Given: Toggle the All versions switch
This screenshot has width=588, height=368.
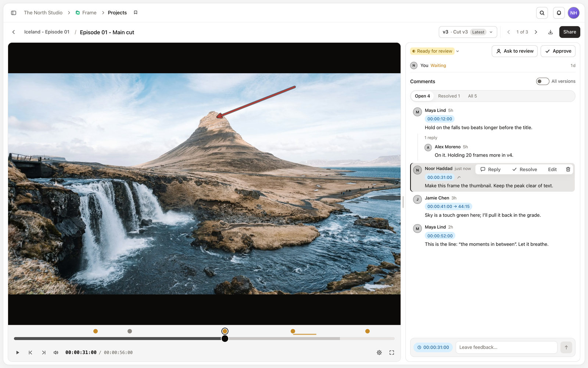Looking at the screenshot, I should (x=542, y=81).
